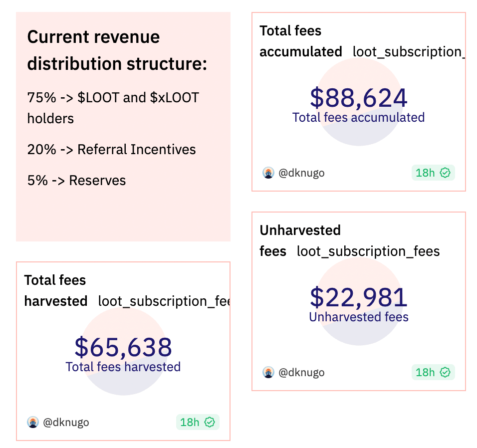The width and height of the screenshot is (477, 448).
Task: Click the @dknugo avatar in Total fees harvested card
Action: coord(33,423)
